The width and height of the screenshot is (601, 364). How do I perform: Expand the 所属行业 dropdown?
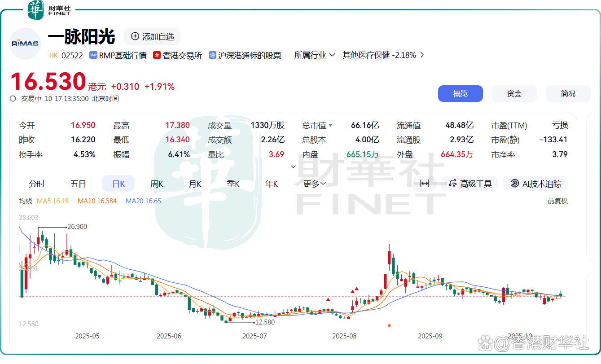coord(314,55)
